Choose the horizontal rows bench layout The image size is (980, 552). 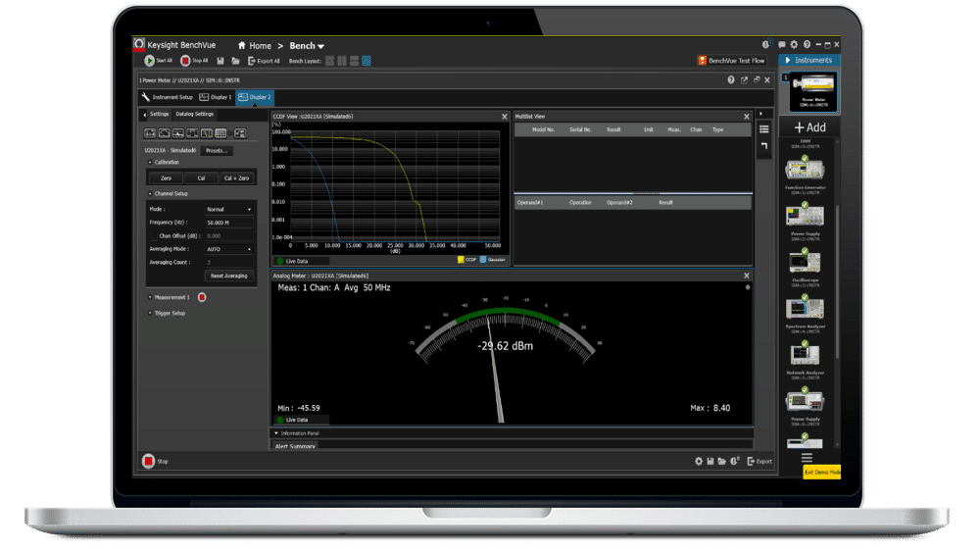pyautogui.click(x=355, y=61)
